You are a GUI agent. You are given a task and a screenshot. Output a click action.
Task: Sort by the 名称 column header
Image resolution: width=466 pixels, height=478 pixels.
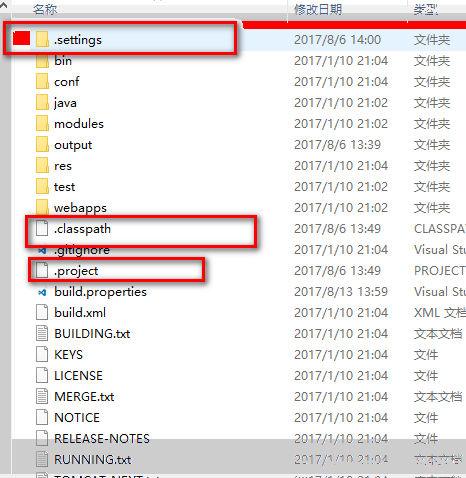pyautogui.click(x=45, y=9)
